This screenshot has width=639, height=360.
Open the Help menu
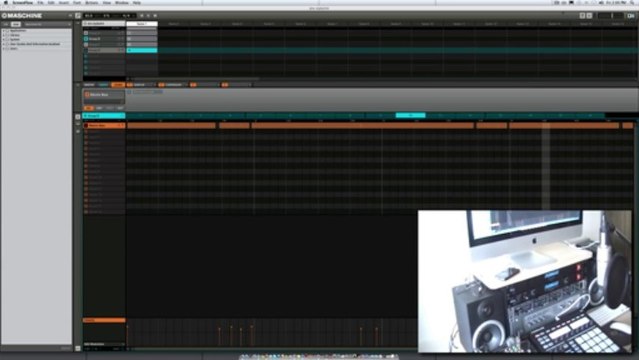pyautogui.click(x=137, y=2)
